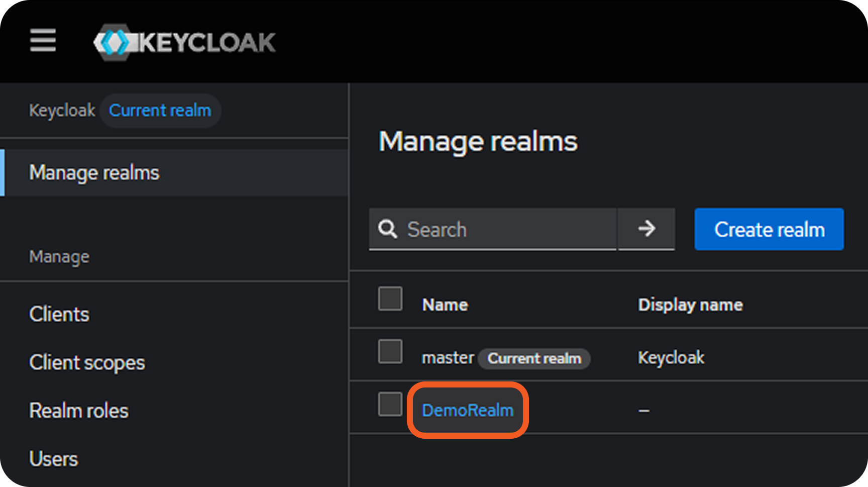
Task: Focus the realm Search field
Action: [x=507, y=230]
